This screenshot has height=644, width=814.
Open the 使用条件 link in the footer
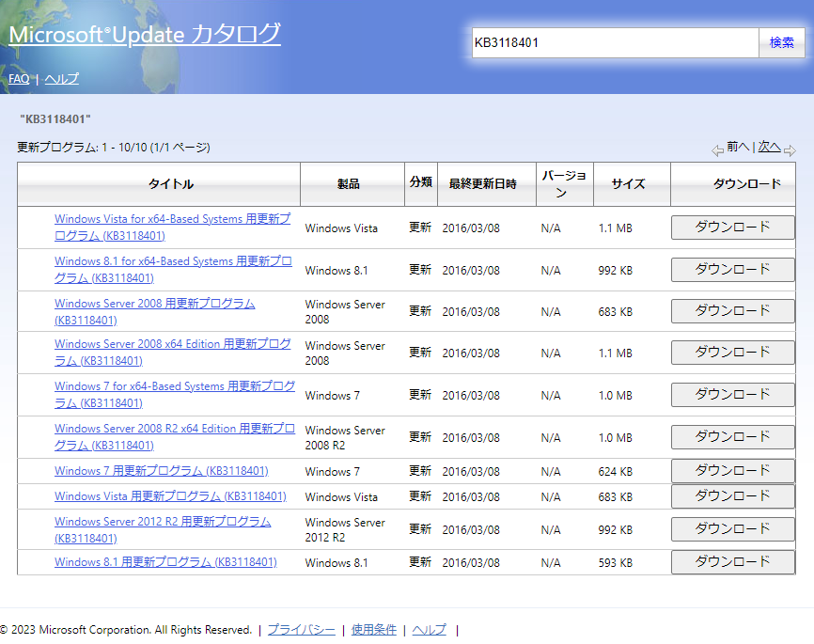tap(374, 630)
